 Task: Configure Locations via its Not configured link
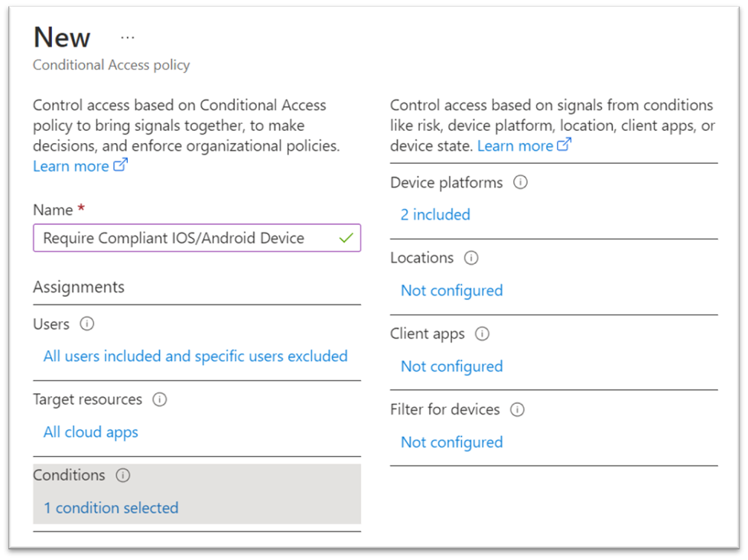(x=451, y=291)
